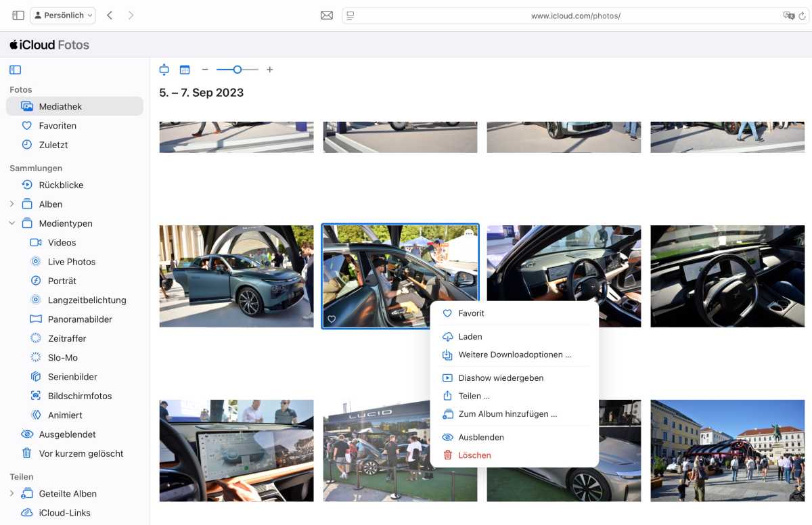This screenshot has height=525, width=812.
Task: Click the plus zoom in icon
Action: pyautogui.click(x=269, y=70)
